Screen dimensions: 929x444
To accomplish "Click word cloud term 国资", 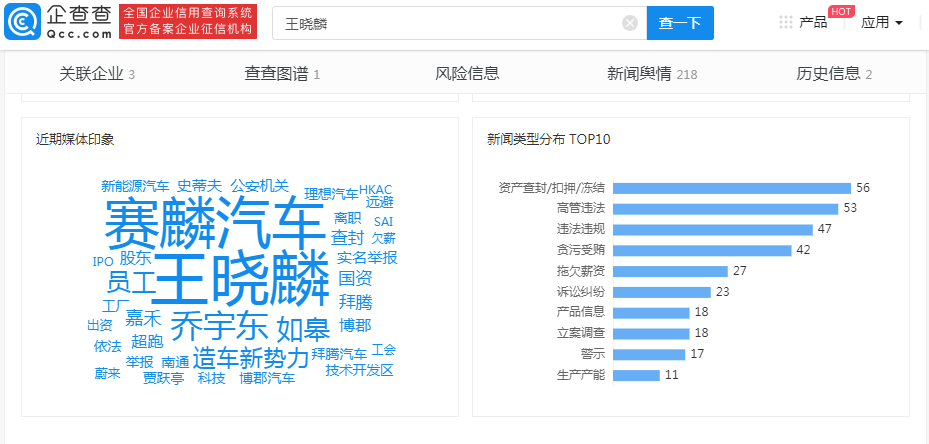I will click(x=355, y=278).
